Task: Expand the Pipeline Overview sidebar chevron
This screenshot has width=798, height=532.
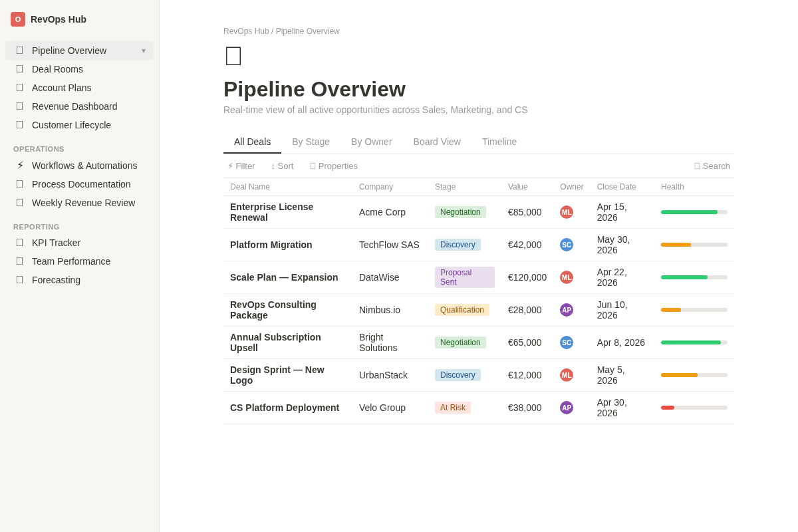Action: tap(144, 51)
